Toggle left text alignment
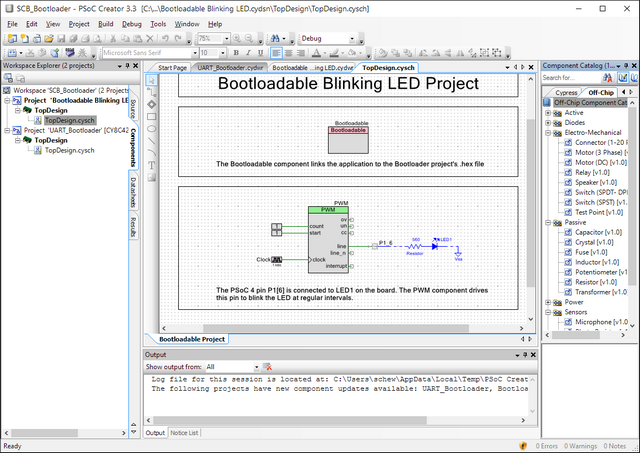Screen dimensions: 640x453 [x=276, y=53]
